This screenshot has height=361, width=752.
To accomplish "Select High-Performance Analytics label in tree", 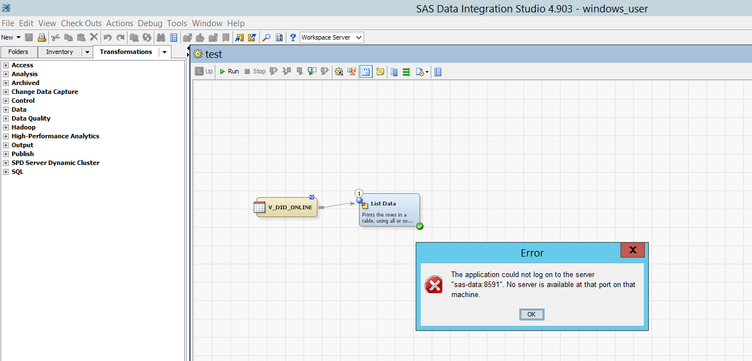I will point(55,136).
